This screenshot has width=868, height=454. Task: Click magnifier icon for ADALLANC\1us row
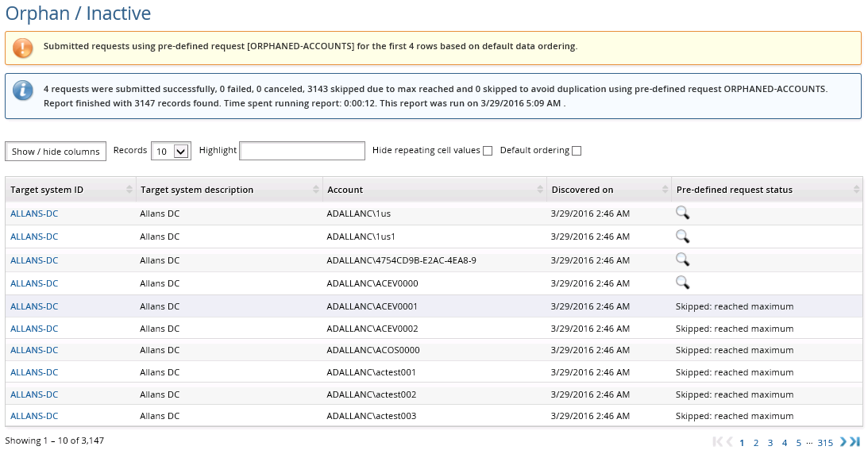682,213
